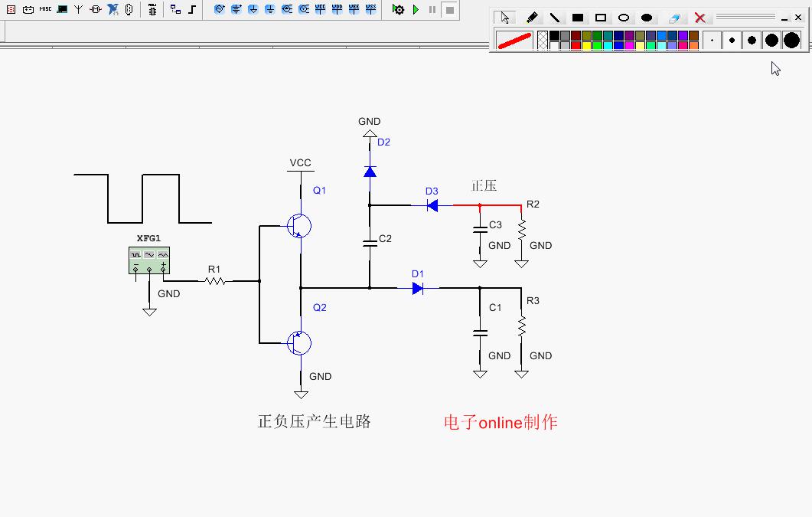Choose the transparent hatched fill swatch
The width and height of the screenshot is (812, 517).
tap(543, 41)
